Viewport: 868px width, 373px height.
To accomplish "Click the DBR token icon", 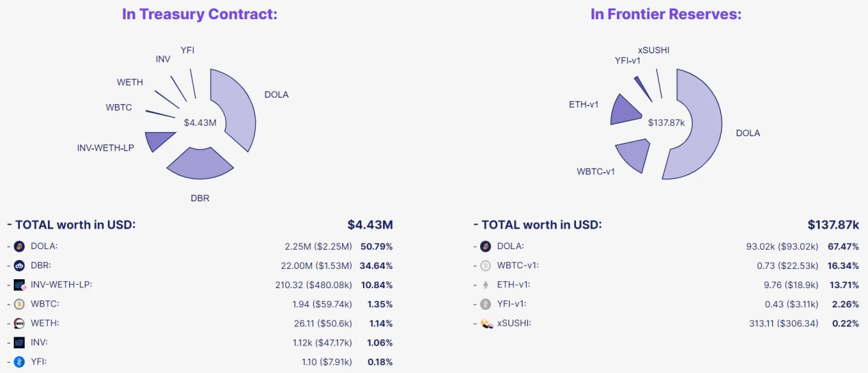I will click(19, 266).
